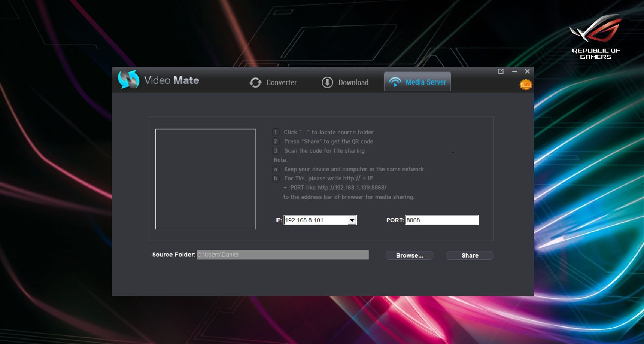644x344 pixels.
Task: Click the "For TVs, please write http://" note
Action: point(328,178)
